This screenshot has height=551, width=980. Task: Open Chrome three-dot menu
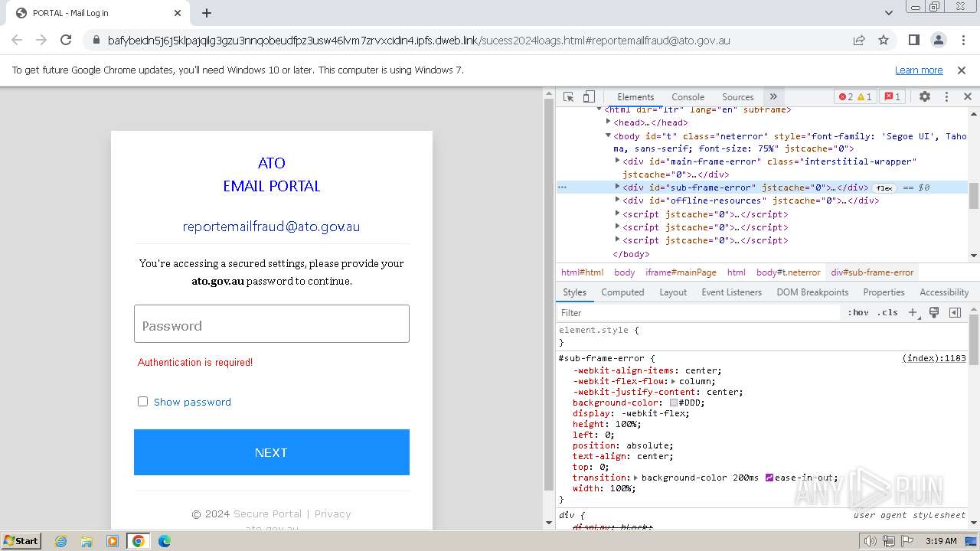click(962, 40)
